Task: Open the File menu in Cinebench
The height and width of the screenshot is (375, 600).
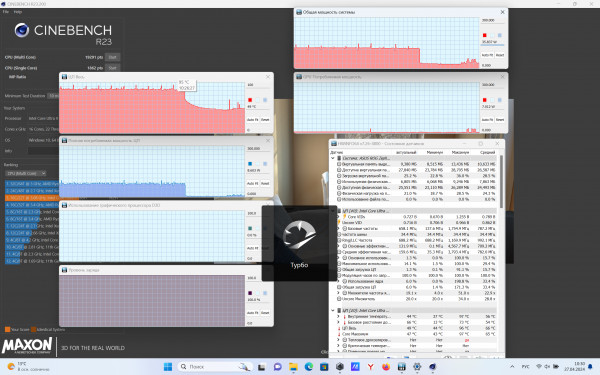Action: pyautogui.click(x=6, y=12)
